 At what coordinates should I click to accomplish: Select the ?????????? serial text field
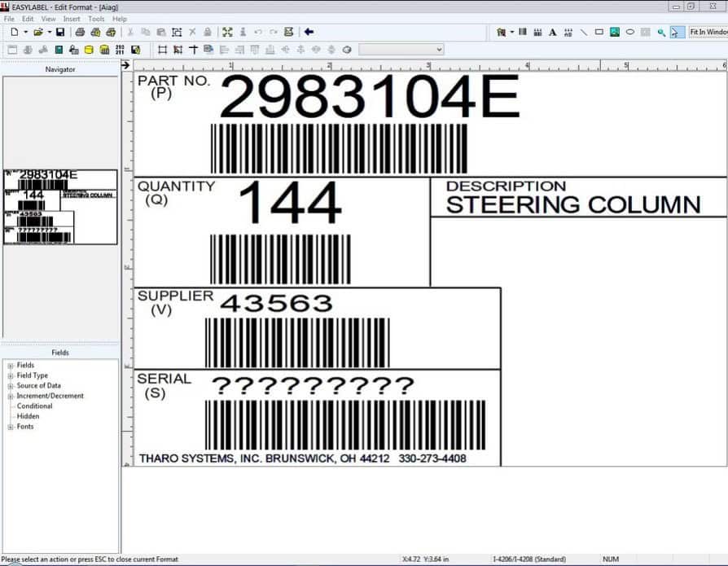tap(313, 386)
